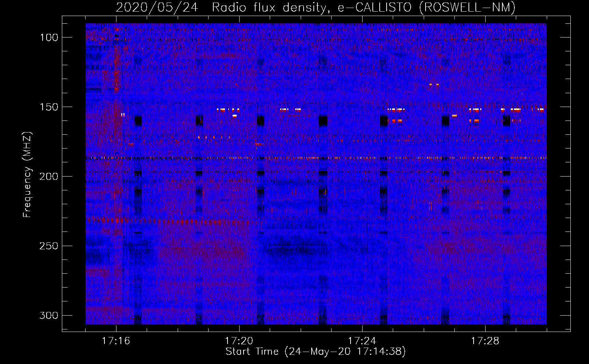Click the 17:20 time tick label
Viewport: 589px width, 364px height.
click(x=239, y=341)
